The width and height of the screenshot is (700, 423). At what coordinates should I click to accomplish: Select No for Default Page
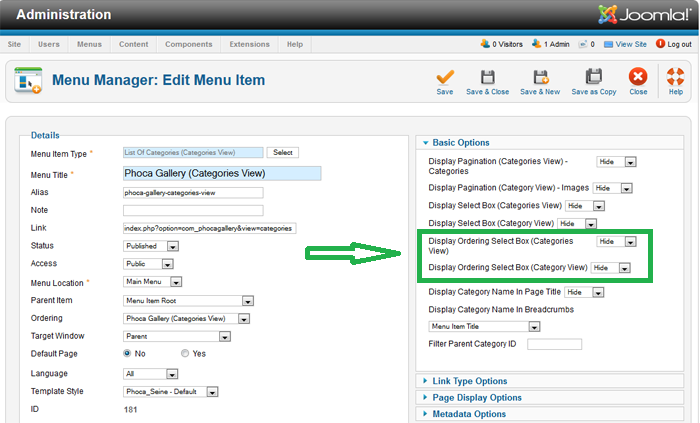pos(128,354)
